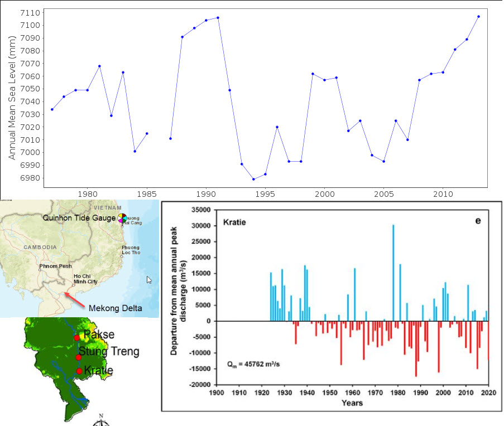Click the Annual Mean Sea Level axis title
The image size is (504, 426).
[12, 98]
